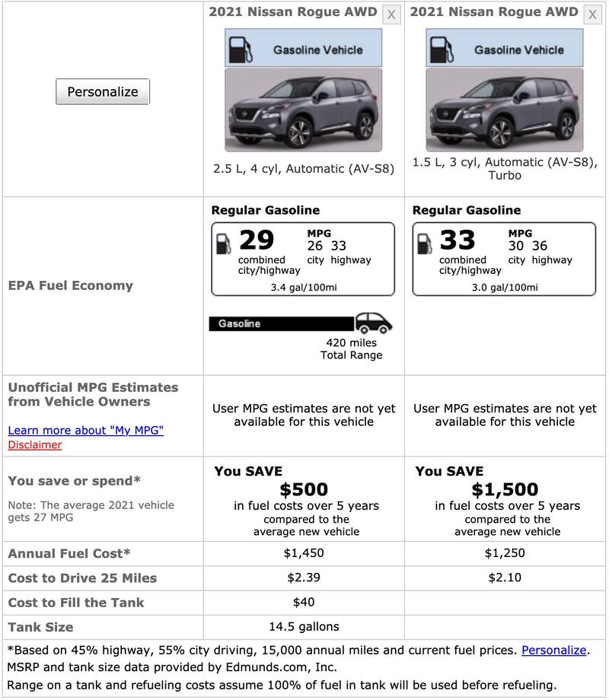The image size is (609, 700).
Task: Remove the 1.5 L Turbo Rogue column
Action: (x=592, y=14)
